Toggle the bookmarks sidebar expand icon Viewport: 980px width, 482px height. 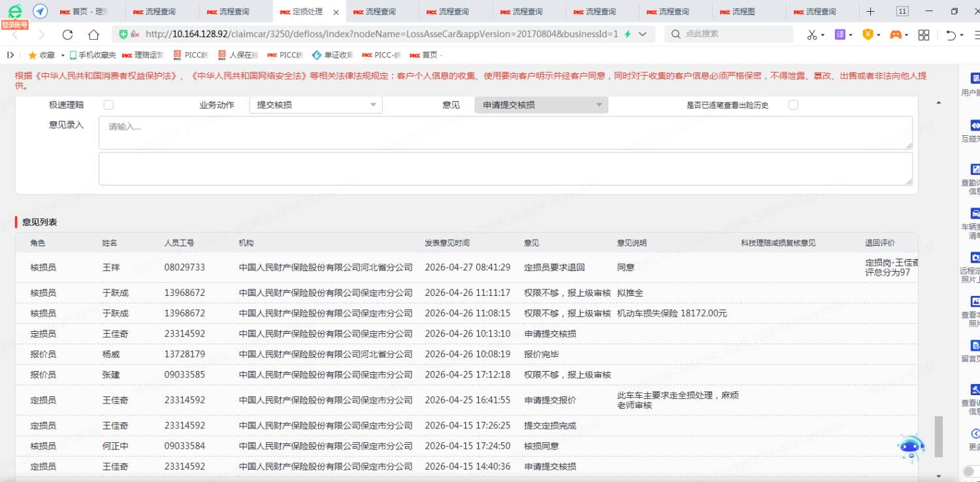click(x=10, y=55)
